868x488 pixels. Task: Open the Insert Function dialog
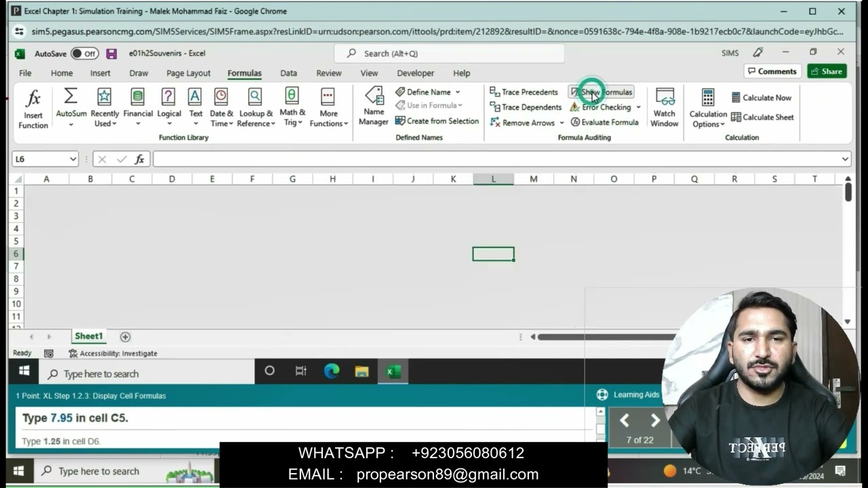(33, 108)
